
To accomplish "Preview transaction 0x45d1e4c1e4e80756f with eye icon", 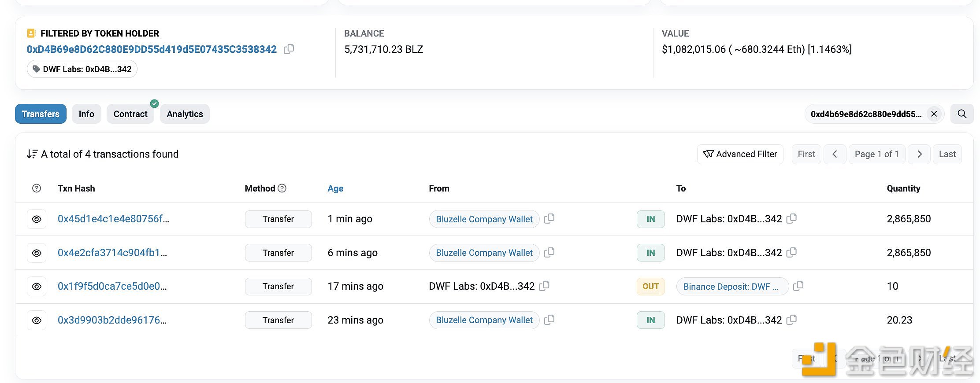I will tap(37, 219).
